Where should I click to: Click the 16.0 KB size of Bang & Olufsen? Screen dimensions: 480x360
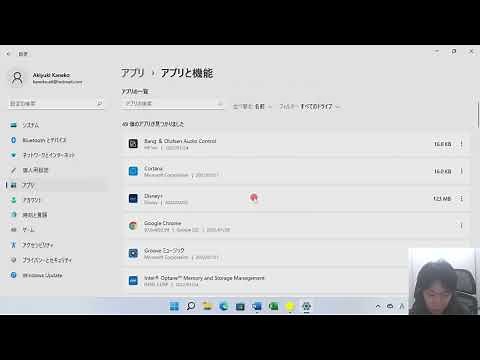pos(442,144)
